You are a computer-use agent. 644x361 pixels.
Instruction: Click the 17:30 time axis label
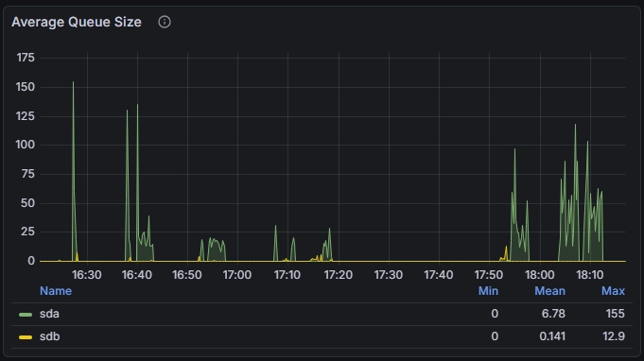(388, 275)
